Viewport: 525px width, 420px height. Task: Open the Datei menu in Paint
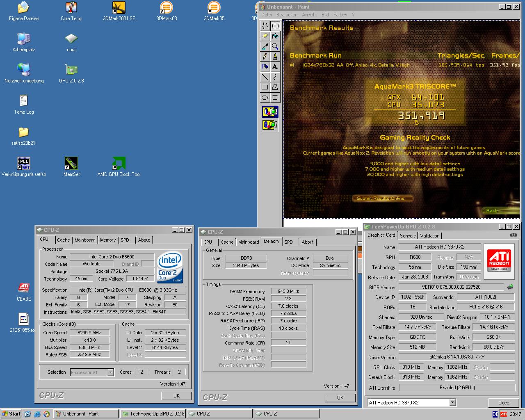click(x=267, y=15)
